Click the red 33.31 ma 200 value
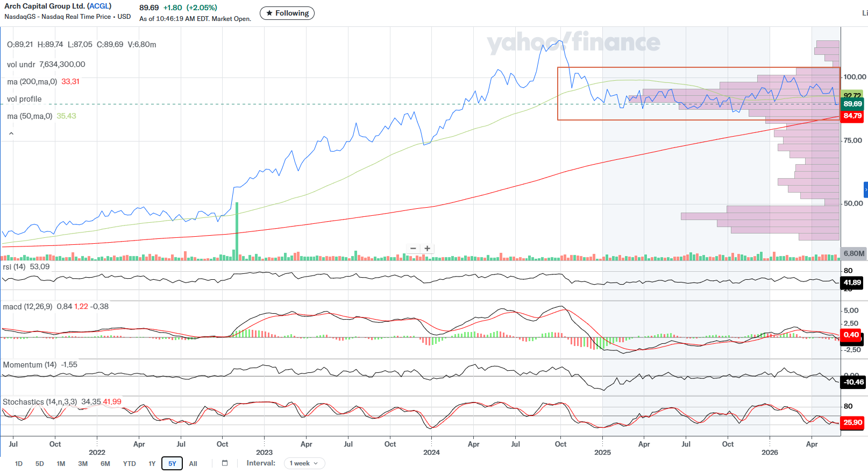This screenshot has width=868, height=473. [x=70, y=82]
